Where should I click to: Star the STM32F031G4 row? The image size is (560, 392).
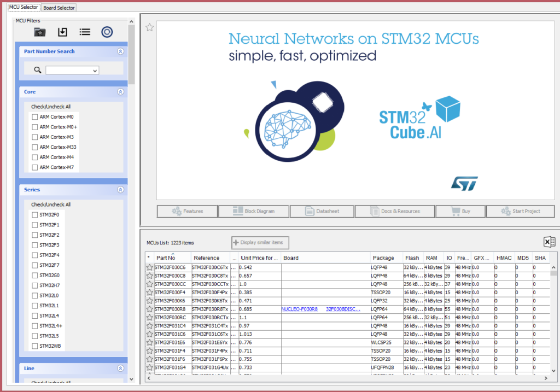click(x=149, y=367)
